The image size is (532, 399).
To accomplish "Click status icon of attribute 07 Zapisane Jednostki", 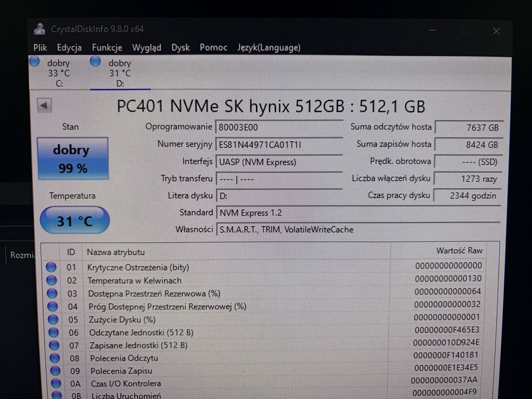I will point(54,345).
